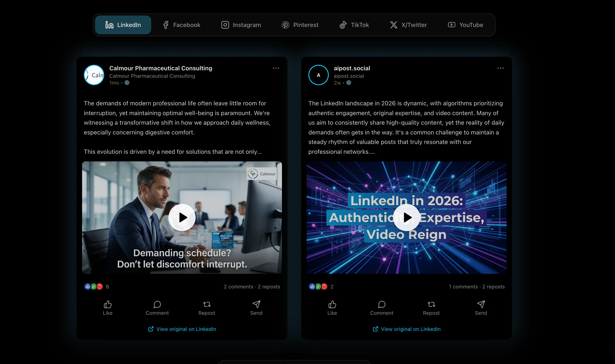The width and height of the screenshot is (615, 364).
Task: Click reaction icons on Calmour post
Action: (94, 286)
